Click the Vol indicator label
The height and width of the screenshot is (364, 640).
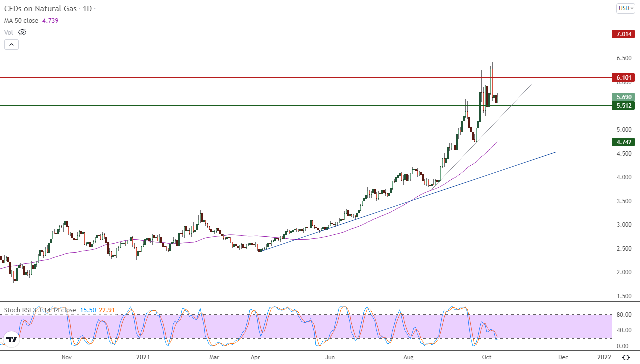coord(9,32)
